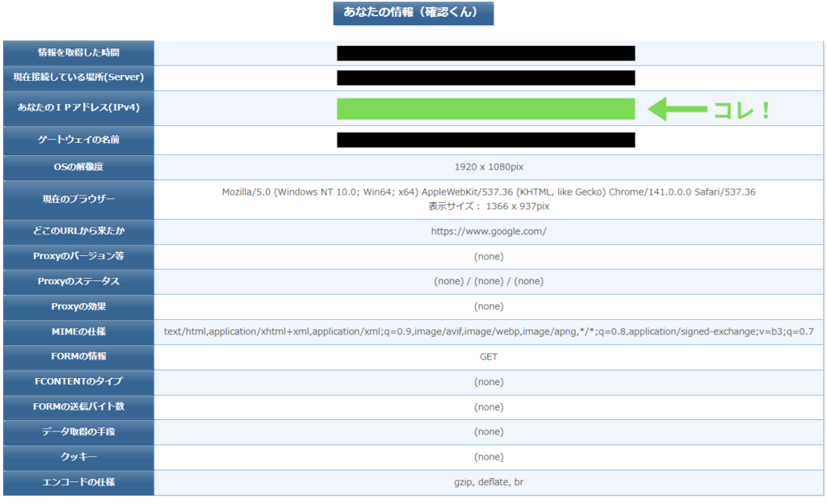Select the "どこのURLから来たか" row label
This screenshot has height=504, width=827.
[78, 232]
